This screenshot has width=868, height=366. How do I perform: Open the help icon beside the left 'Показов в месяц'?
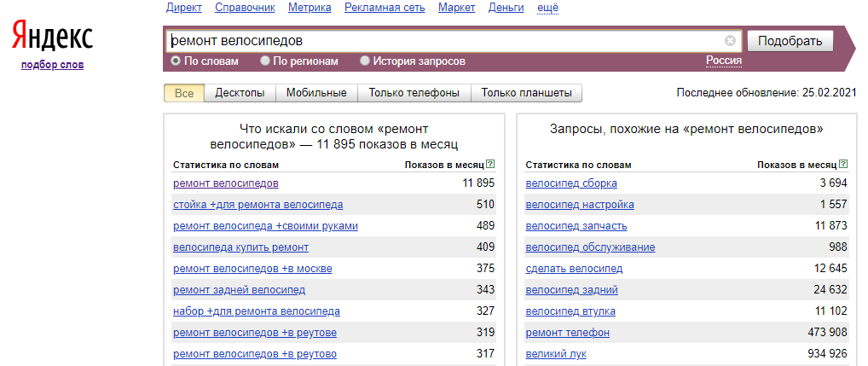point(489,165)
